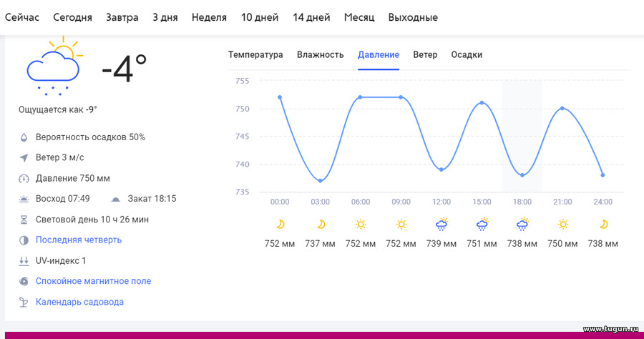
Task: Show the Ветер chart
Action: click(425, 55)
